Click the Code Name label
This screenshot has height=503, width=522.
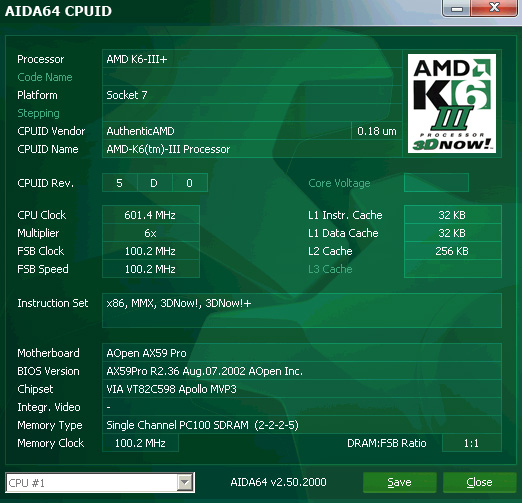(x=45, y=77)
